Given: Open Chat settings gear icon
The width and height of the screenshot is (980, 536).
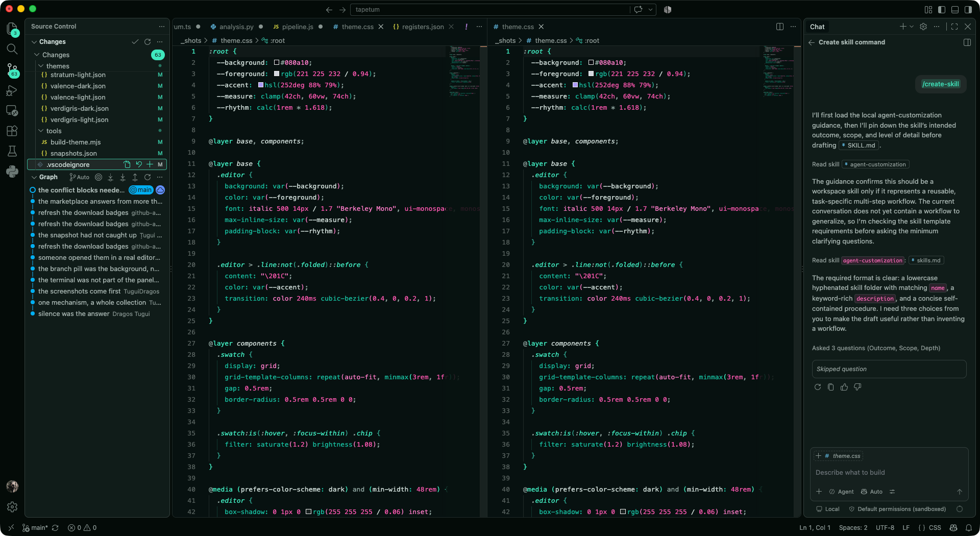Looking at the screenshot, I should 923,27.
